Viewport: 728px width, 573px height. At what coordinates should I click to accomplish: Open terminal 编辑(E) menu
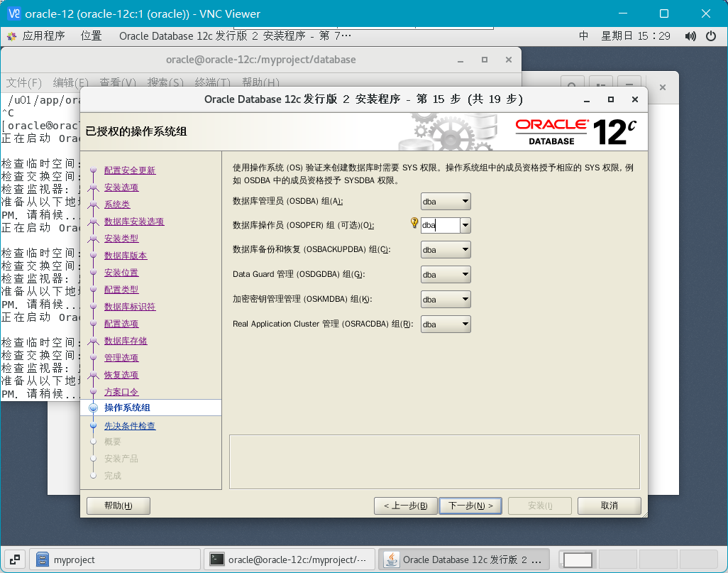click(70, 83)
